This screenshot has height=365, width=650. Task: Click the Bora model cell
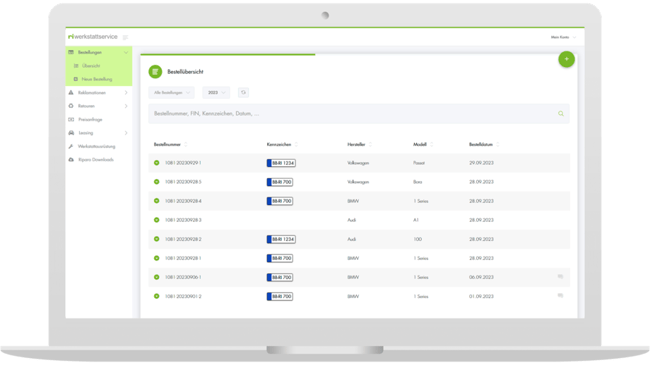click(x=417, y=182)
